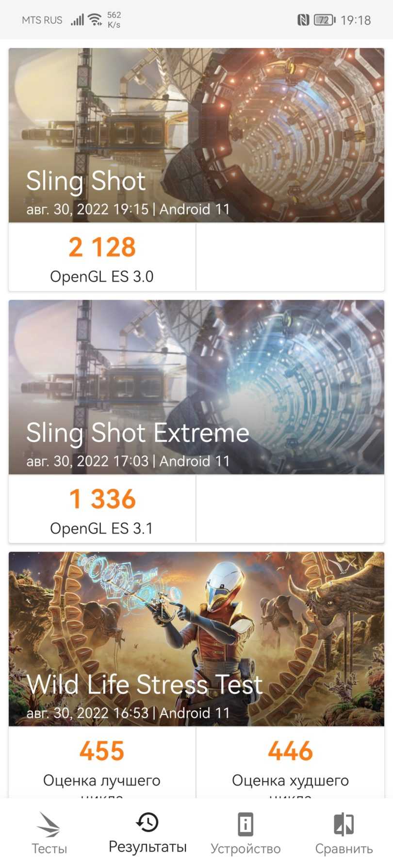Tap the 455 best loop score

click(102, 751)
